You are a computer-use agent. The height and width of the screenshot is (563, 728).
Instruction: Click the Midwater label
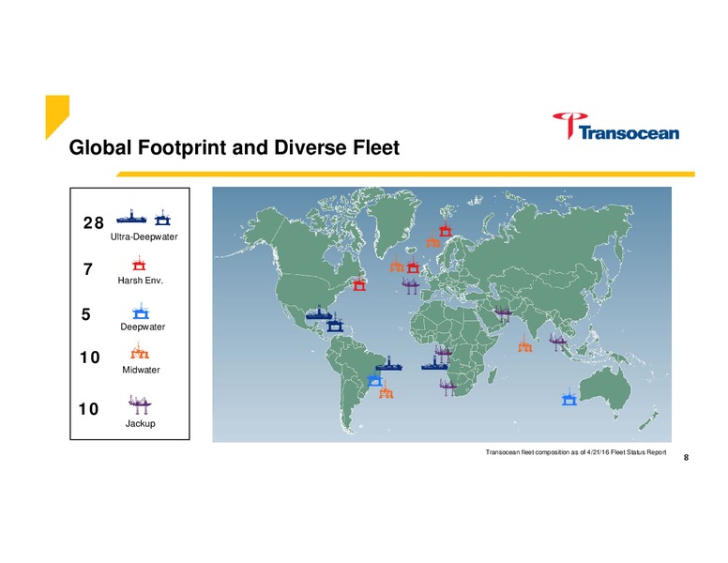click(x=141, y=371)
